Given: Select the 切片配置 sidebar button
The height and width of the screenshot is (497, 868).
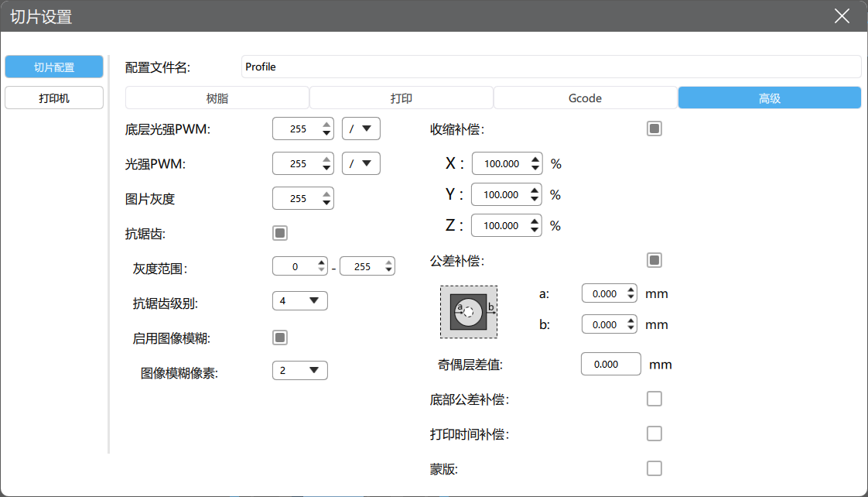Looking at the screenshot, I should pyautogui.click(x=54, y=67).
